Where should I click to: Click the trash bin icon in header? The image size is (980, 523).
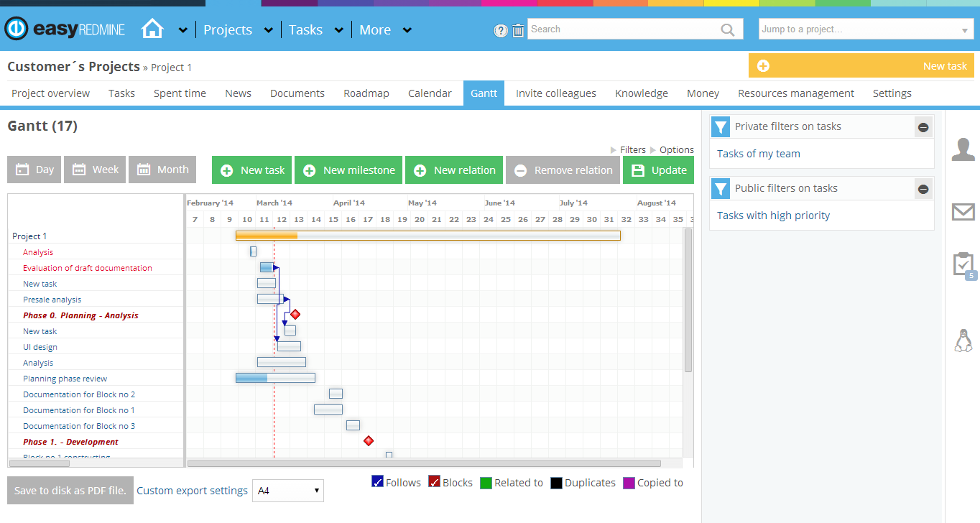tap(518, 30)
